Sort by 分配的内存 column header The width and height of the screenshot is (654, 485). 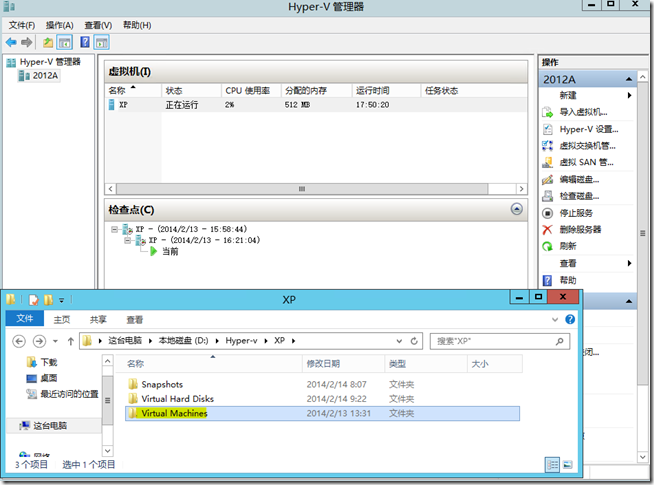(x=317, y=90)
